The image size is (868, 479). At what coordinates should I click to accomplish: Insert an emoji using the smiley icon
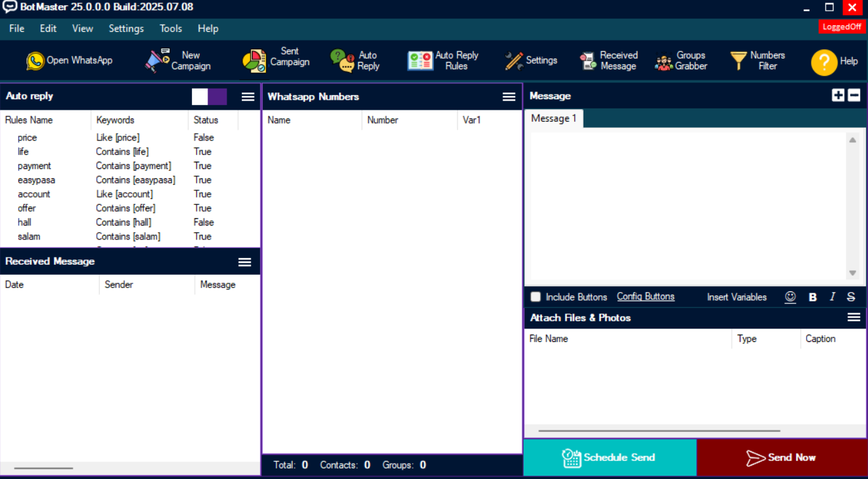point(790,297)
